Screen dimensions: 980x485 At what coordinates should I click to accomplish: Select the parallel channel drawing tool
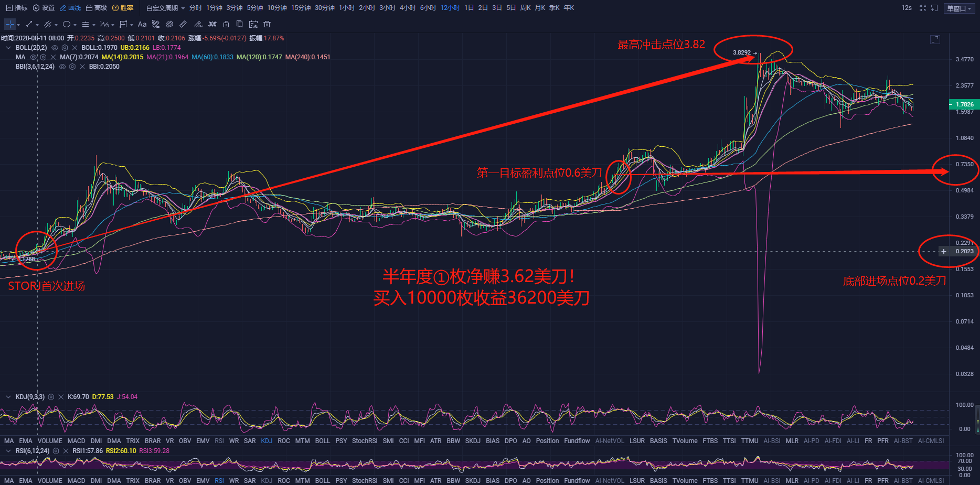(48, 24)
